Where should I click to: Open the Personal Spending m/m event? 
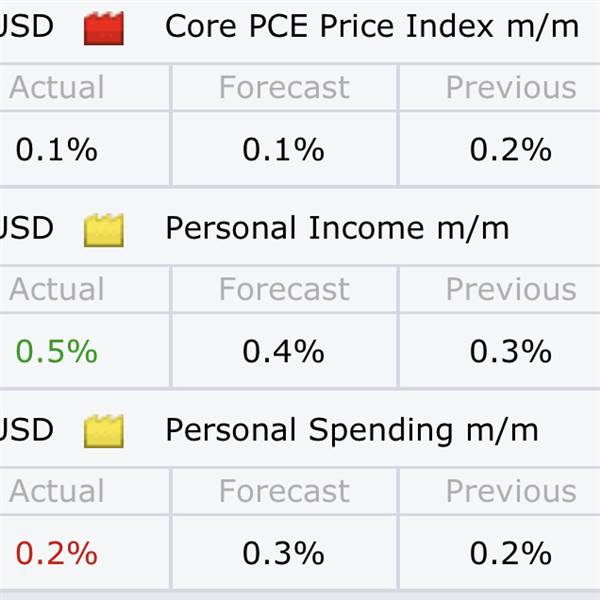(x=352, y=430)
